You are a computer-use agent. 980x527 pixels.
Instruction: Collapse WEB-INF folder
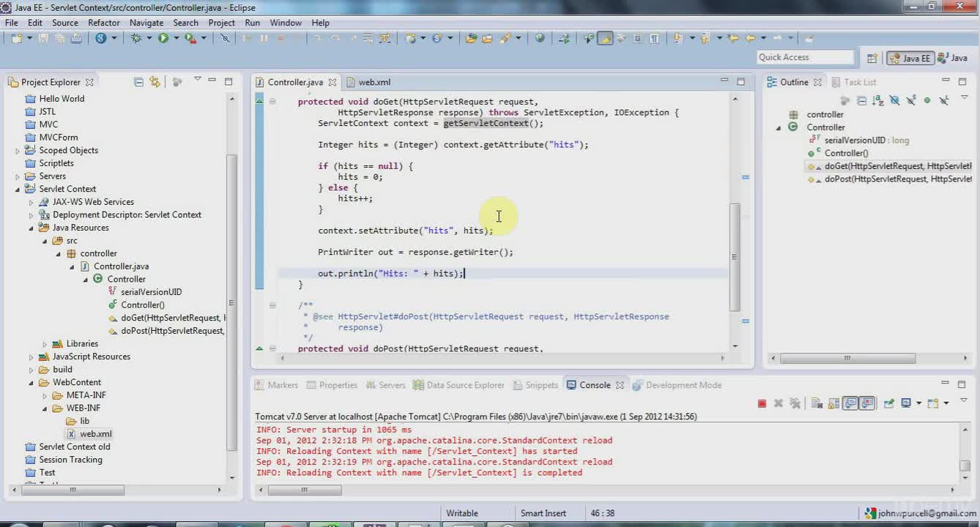pos(44,408)
